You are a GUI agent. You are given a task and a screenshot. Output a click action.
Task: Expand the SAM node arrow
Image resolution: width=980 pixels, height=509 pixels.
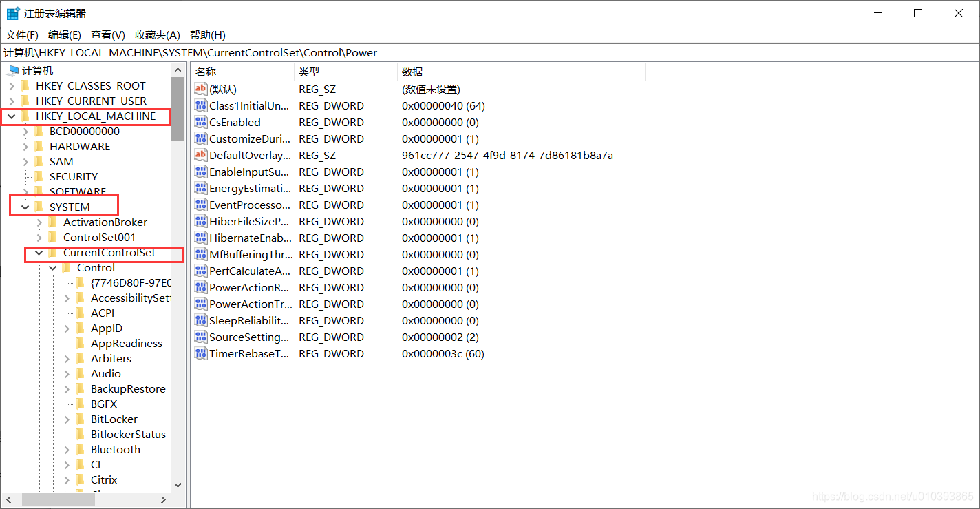25,162
